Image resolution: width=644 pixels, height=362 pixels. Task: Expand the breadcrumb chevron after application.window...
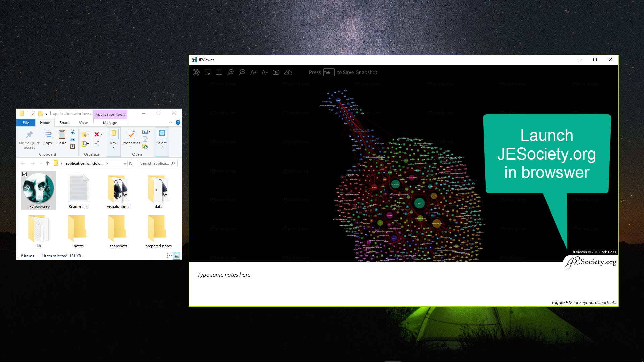pyautogui.click(x=107, y=163)
